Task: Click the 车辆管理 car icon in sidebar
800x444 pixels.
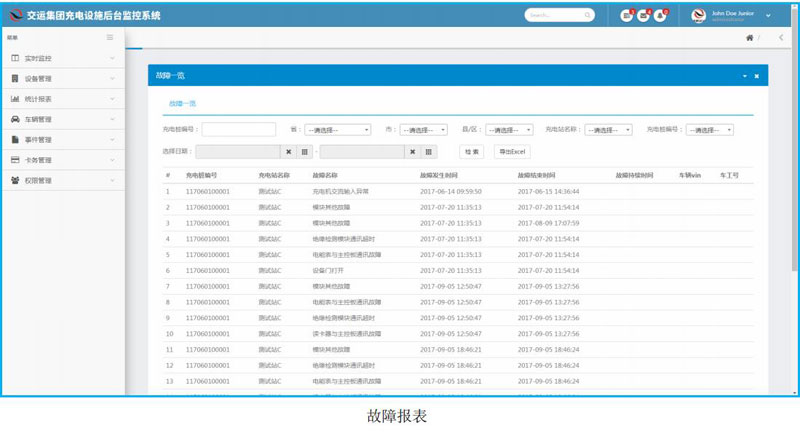Action: [x=15, y=119]
